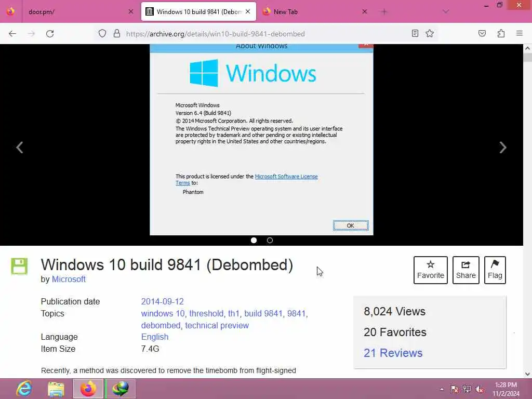Toggle reader view icon
Viewport: 532px width, 399px height.
point(415,33)
